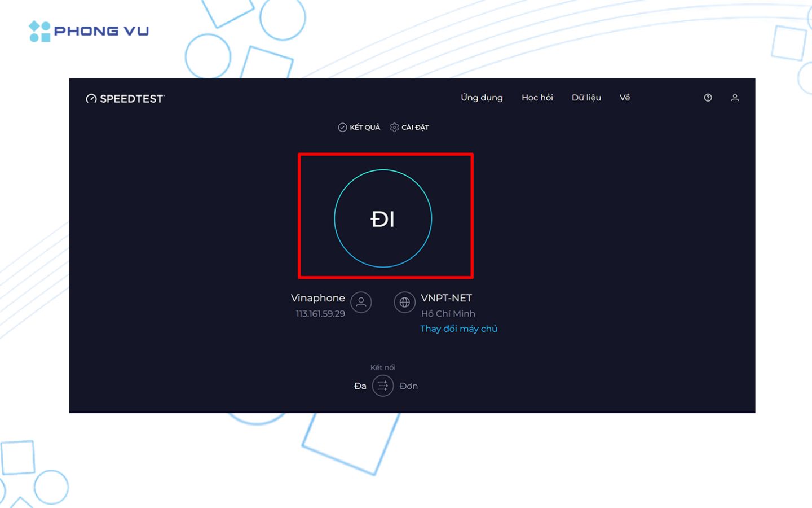Click the checkmark icon beside KẾT QUẢ
812x508 pixels.
pos(342,127)
